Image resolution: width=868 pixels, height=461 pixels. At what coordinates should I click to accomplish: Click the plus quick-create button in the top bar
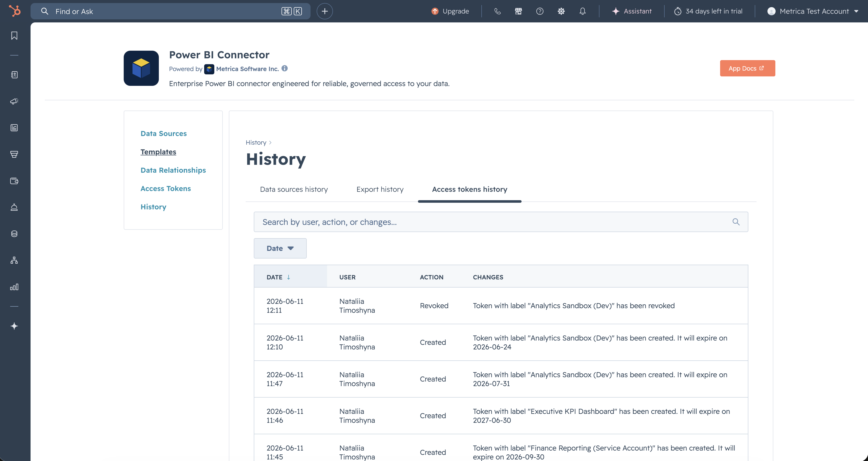(x=325, y=11)
